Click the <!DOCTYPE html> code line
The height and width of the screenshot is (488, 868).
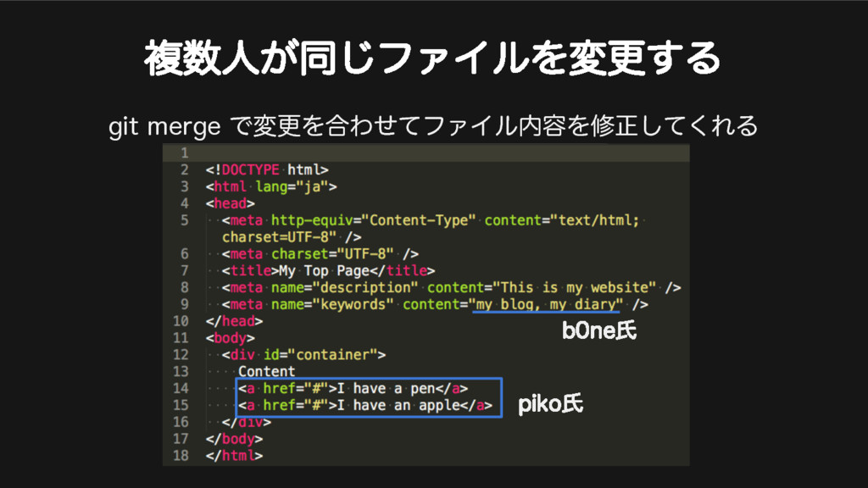(x=267, y=169)
